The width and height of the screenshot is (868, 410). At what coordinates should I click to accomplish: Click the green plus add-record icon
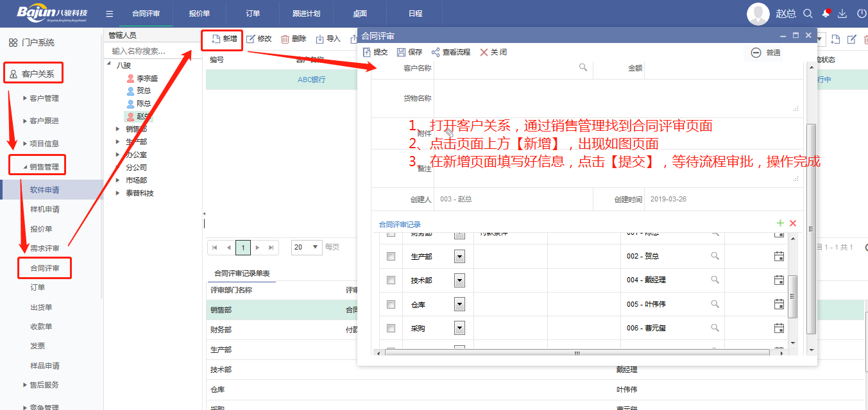[780, 223]
